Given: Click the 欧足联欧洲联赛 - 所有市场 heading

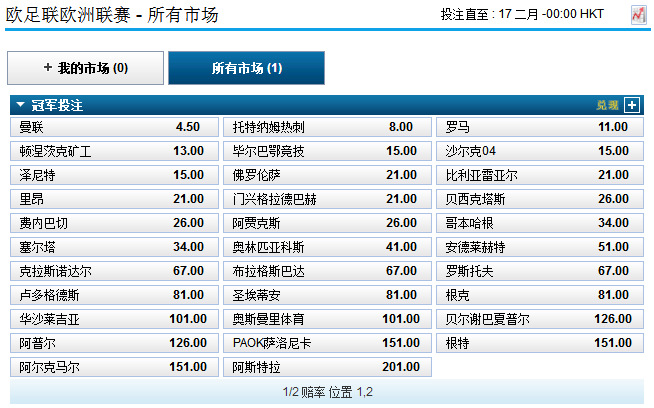Looking at the screenshot, I should click(112, 15).
